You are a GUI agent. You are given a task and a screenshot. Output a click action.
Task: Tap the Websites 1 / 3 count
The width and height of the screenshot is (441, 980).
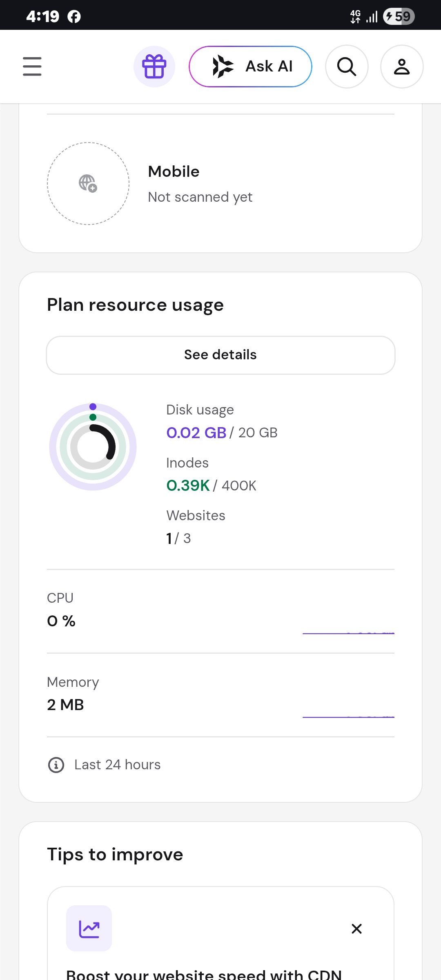coord(178,538)
